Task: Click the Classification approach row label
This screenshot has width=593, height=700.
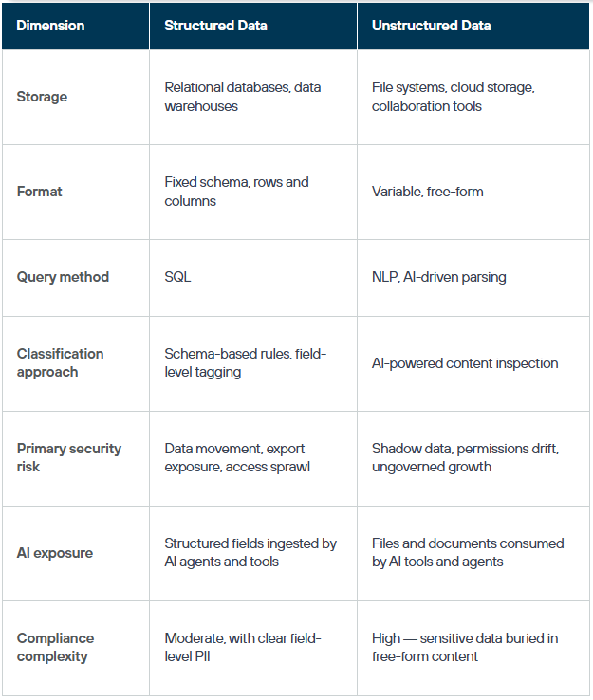Action: 60,362
